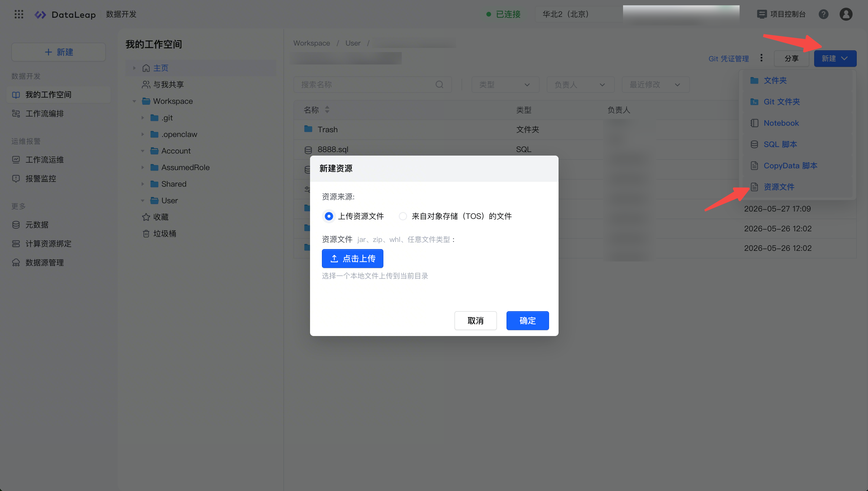Click the 计算资源绑定 server icon

coord(16,243)
